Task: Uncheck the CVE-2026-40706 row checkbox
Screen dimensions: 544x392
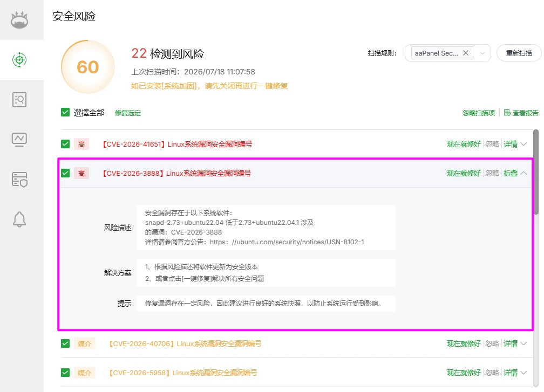Action: pos(65,343)
